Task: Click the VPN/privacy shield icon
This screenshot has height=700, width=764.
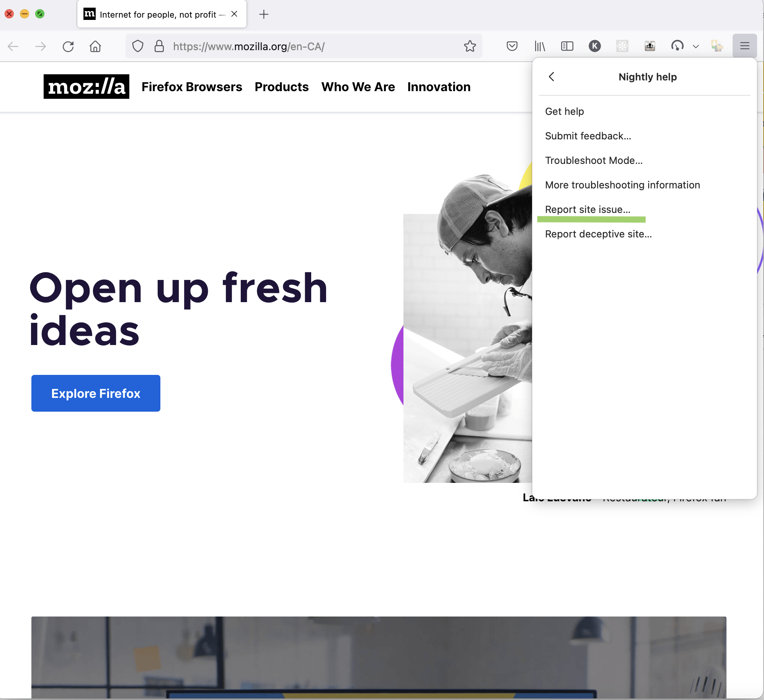Action: tap(139, 46)
